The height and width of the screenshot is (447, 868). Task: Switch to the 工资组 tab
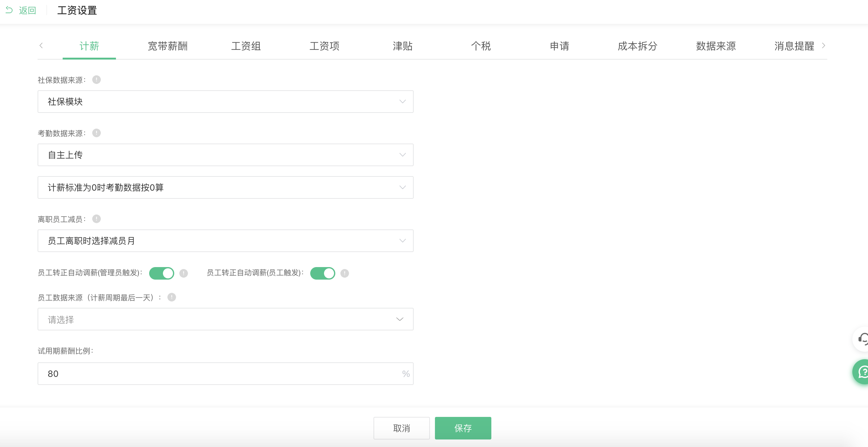coord(246,46)
